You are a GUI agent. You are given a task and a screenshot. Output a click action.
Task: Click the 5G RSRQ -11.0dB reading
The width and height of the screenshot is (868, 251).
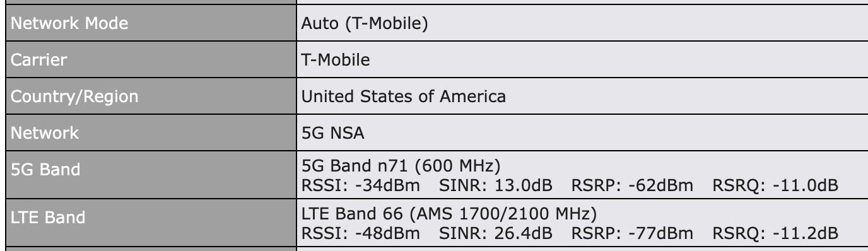775,185
